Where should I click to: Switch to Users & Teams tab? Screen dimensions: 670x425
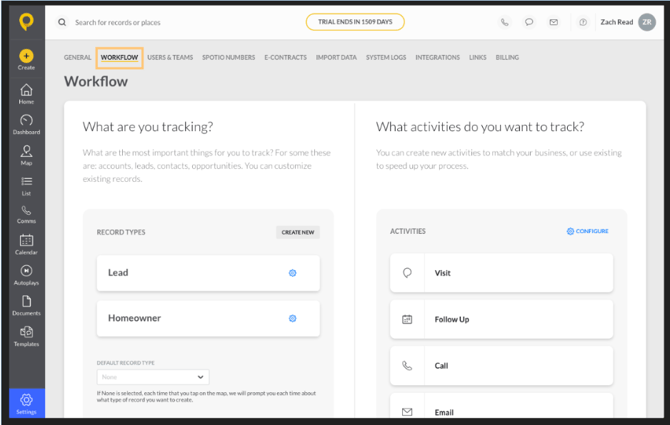pyautogui.click(x=170, y=58)
